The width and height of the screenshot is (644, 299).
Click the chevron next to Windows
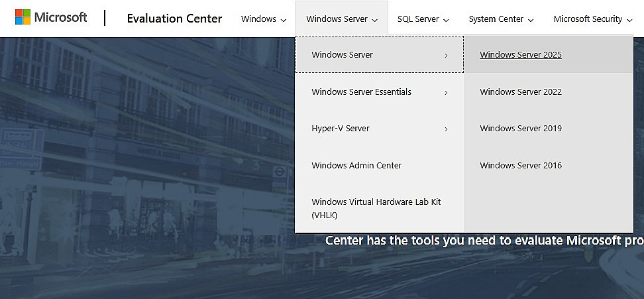coord(283,20)
